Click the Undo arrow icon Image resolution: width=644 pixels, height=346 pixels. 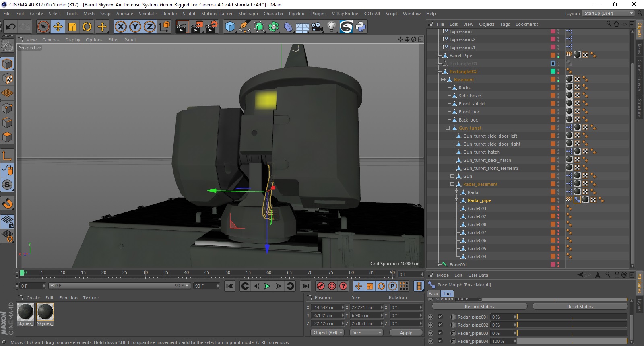(11, 27)
